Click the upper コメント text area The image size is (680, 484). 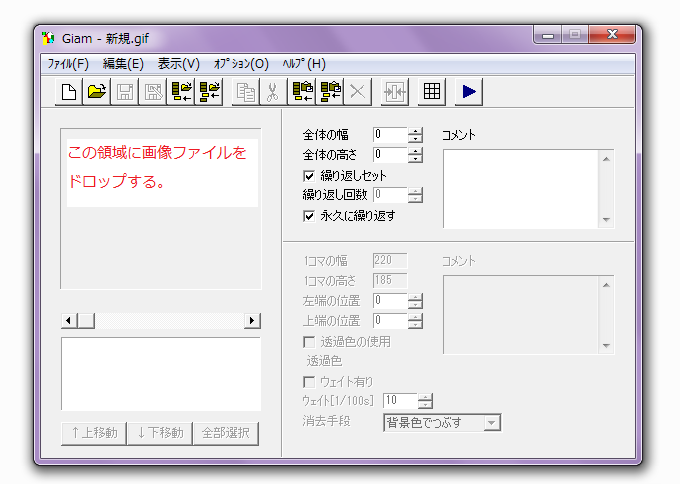pyautogui.click(x=520, y=189)
